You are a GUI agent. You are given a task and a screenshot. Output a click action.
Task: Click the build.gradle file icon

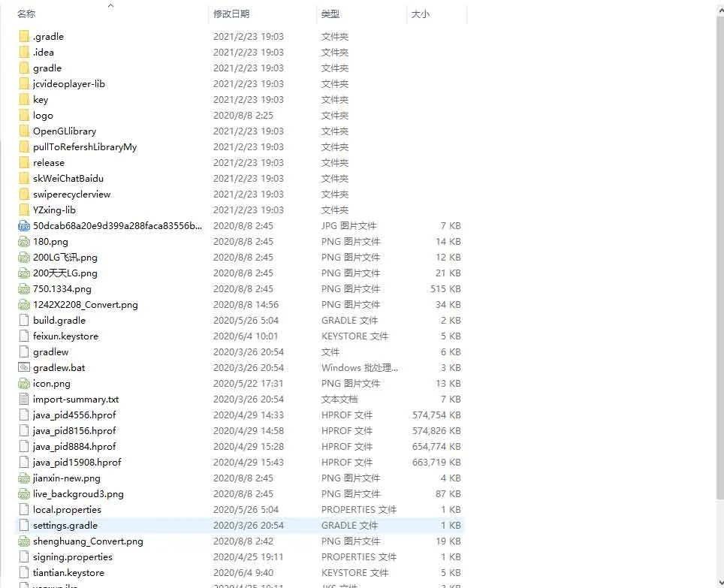tap(24, 320)
